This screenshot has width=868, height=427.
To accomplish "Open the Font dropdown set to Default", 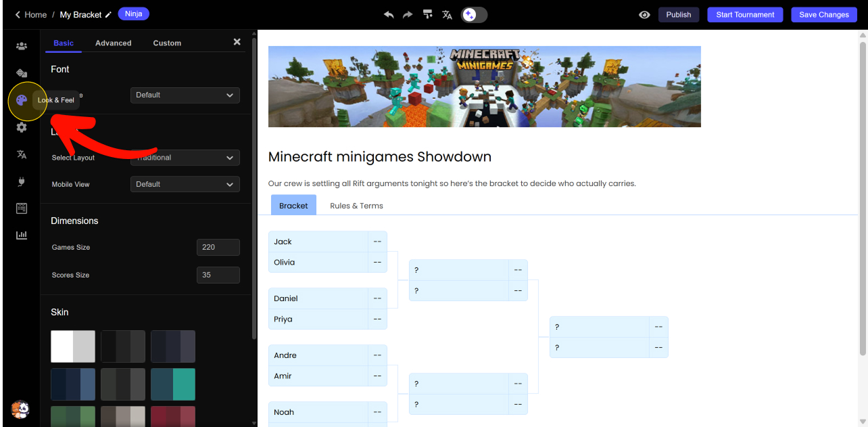I will tap(185, 95).
